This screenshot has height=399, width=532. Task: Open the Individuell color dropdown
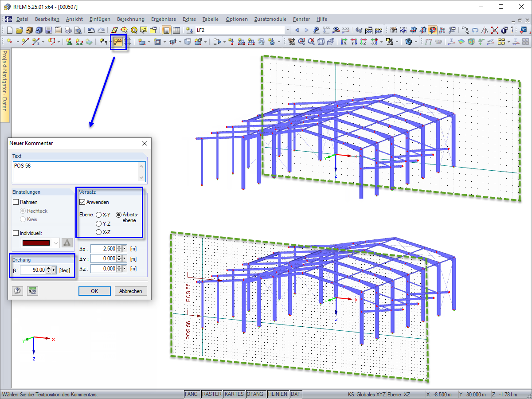[x=56, y=243]
